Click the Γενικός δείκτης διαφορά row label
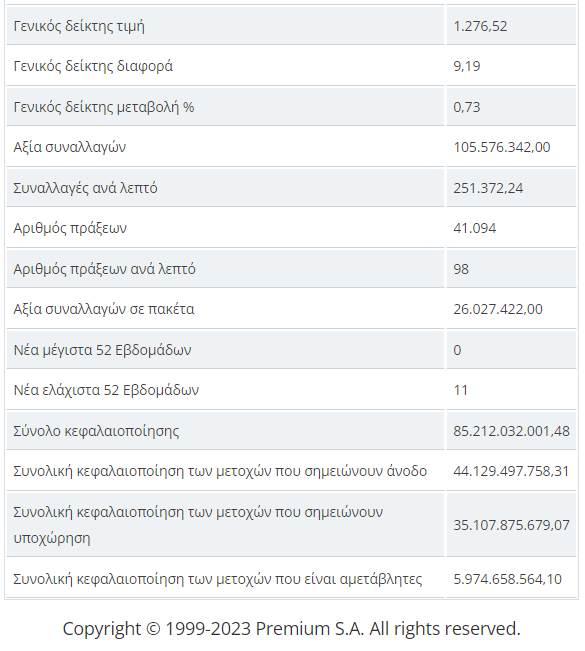 (93, 66)
